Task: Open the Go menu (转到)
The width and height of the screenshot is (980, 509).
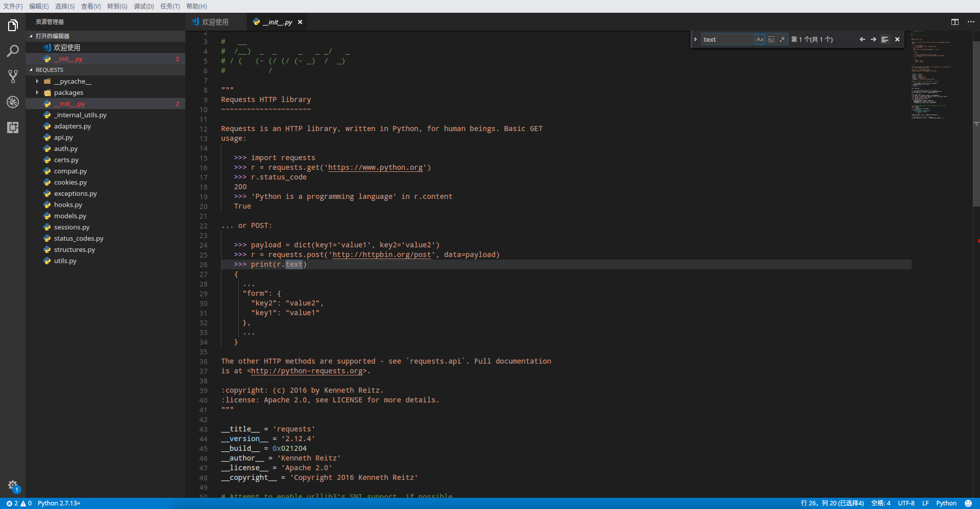Action: tap(117, 6)
